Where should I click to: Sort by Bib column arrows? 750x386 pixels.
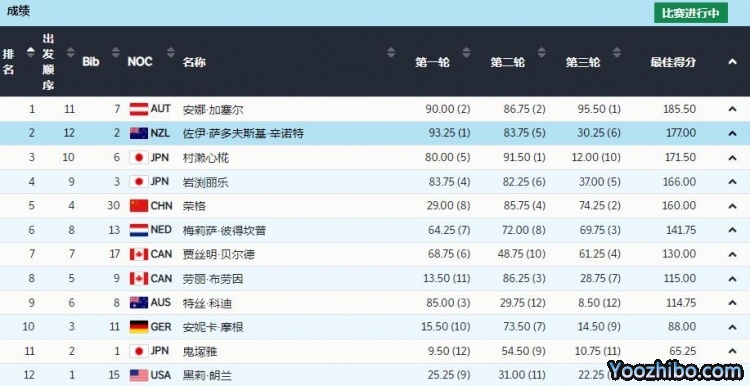tap(115, 52)
